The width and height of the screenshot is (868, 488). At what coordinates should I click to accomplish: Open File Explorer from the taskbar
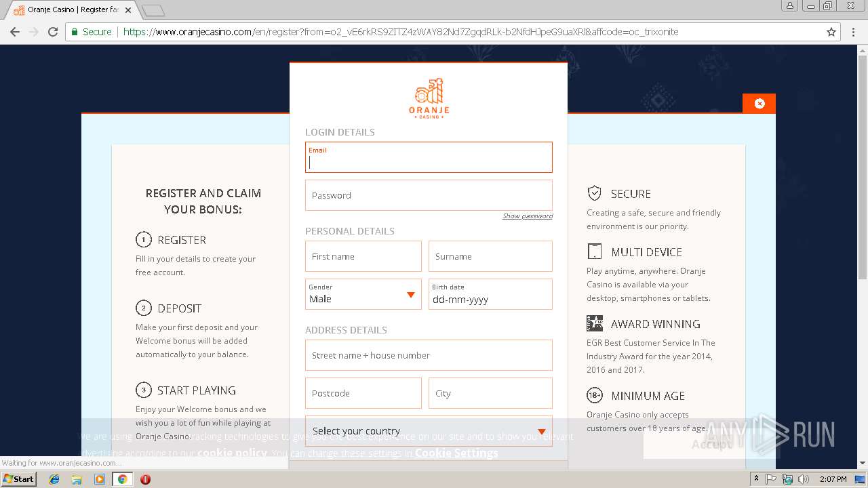click(77, 479)
